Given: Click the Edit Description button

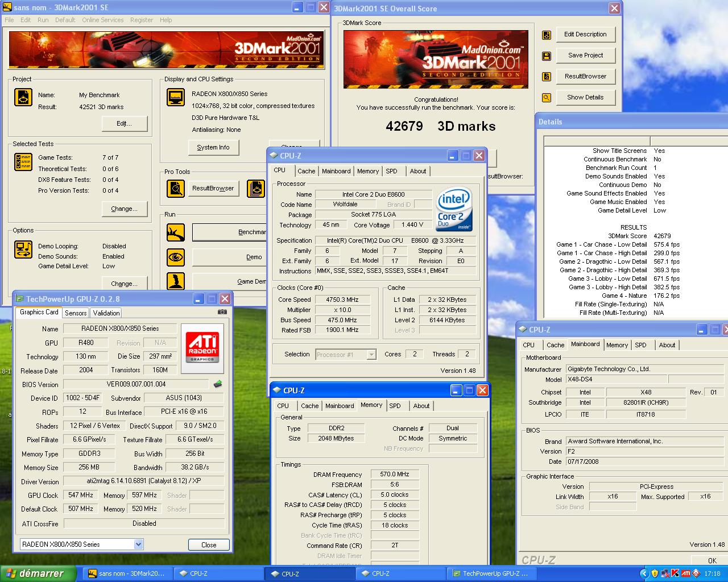Looking at the screenshot, I should (x=585, y=34).
